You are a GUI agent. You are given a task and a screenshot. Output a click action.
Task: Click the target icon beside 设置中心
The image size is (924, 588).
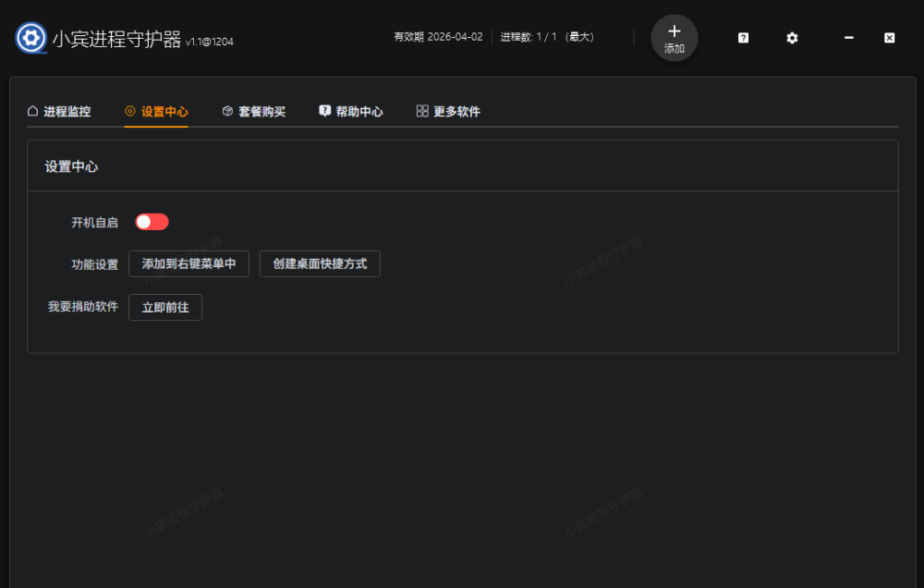(128, 111)
